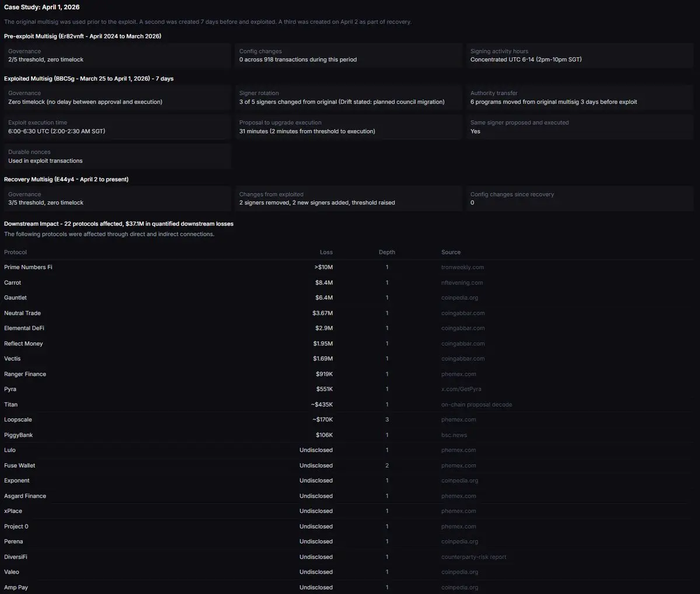Open the tronweekly.com source link
Image resolution: width=700 pixels, height=594 pixels.
click(x=462, y=267)
